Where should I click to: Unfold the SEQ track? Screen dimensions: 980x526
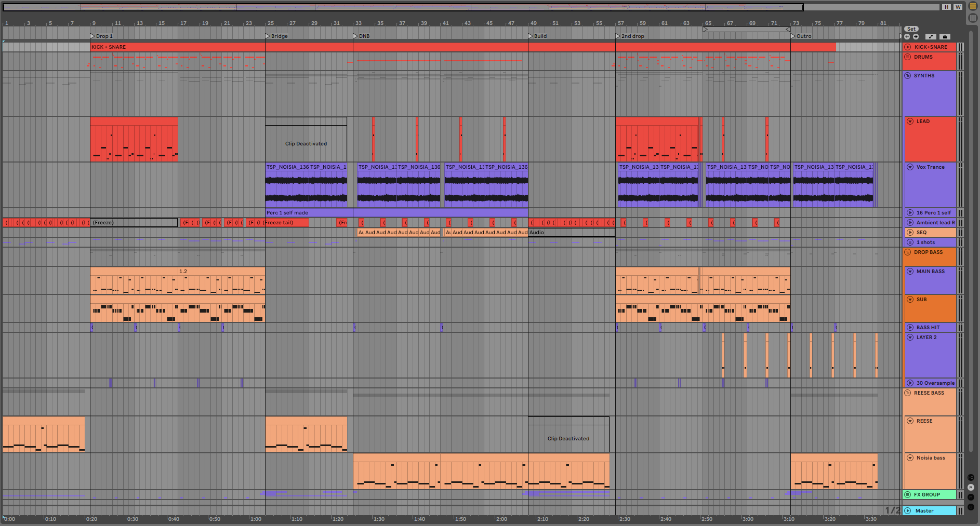910,232
